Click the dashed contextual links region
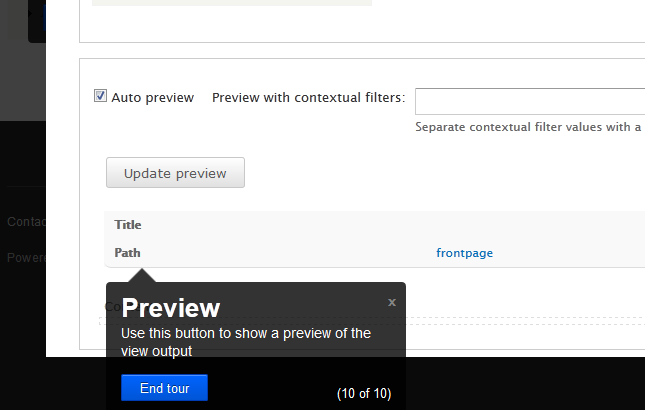Screen dimensions: 645x410 pyautogui.click(x=525, y=321)
